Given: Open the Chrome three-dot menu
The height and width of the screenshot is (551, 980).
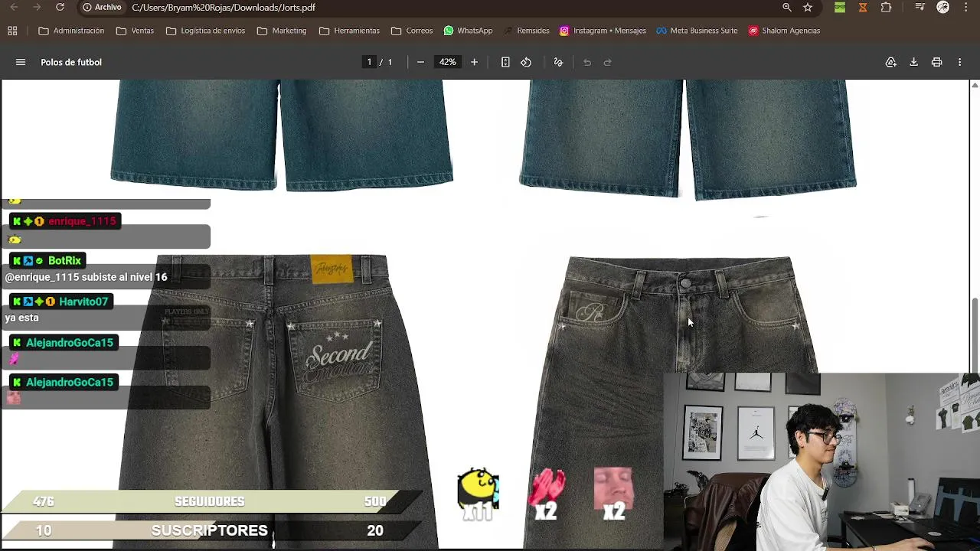Looking at the screenshot, I should point(965,7).
